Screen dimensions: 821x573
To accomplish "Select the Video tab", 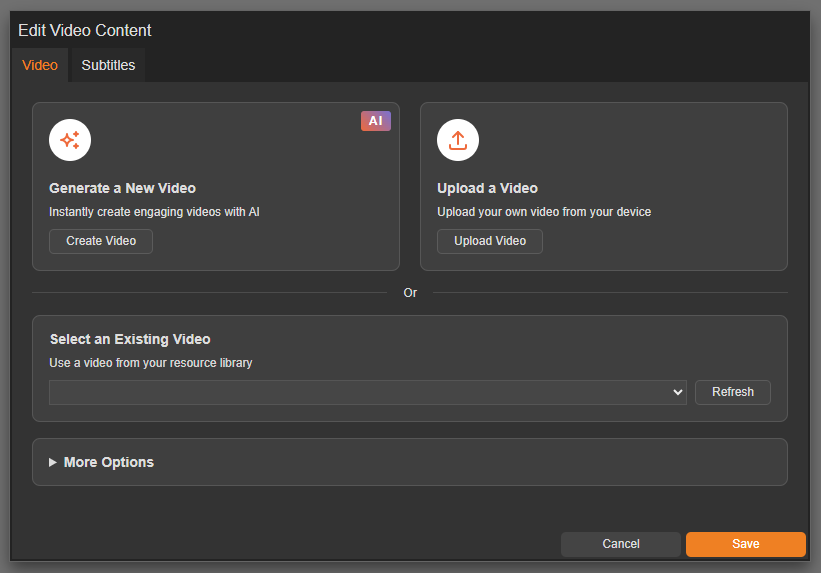I will [40, 65].
